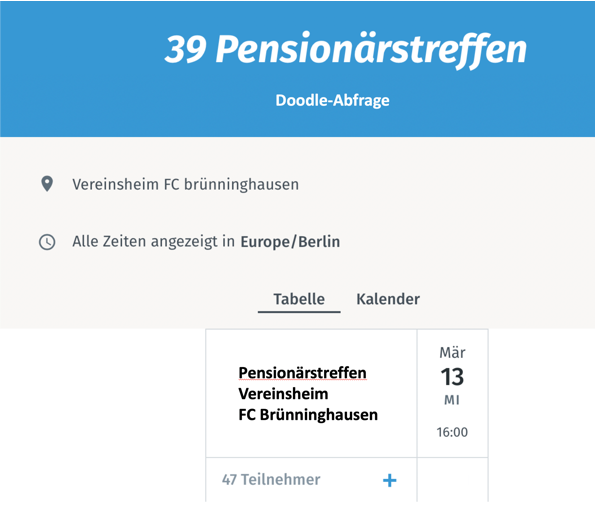The width and height of the screenshot is (595, 506).
Task: Click the MI weekday label
Action: pyautogui.click(x=452, y=400)
